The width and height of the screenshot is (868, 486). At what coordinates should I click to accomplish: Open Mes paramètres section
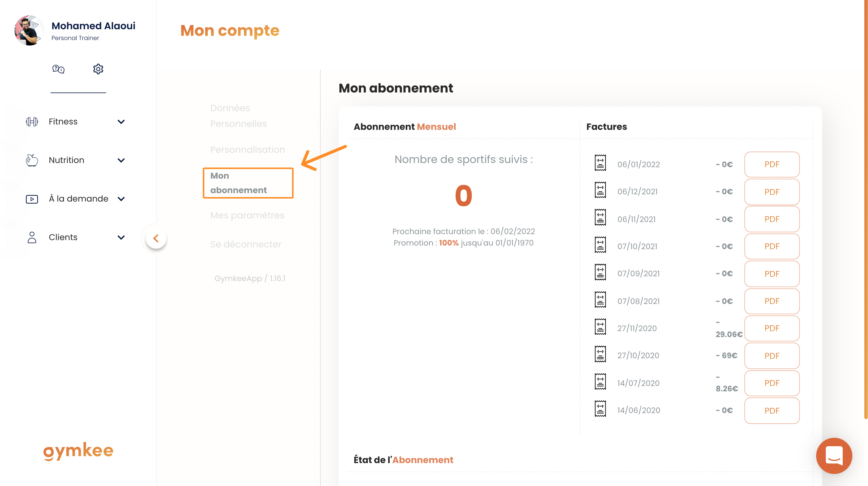tap(247, 215)
